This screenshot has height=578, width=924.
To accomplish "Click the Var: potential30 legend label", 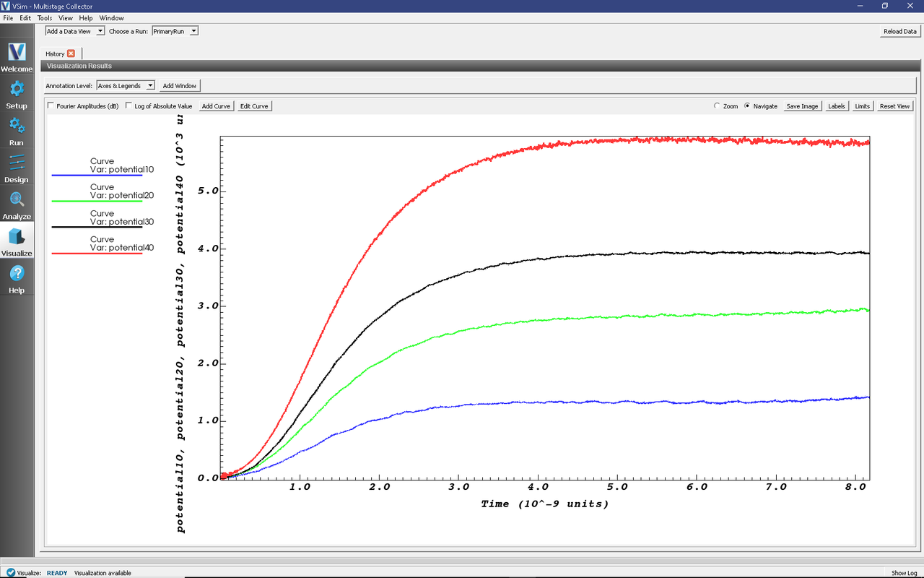I will [x=122, y=222].
